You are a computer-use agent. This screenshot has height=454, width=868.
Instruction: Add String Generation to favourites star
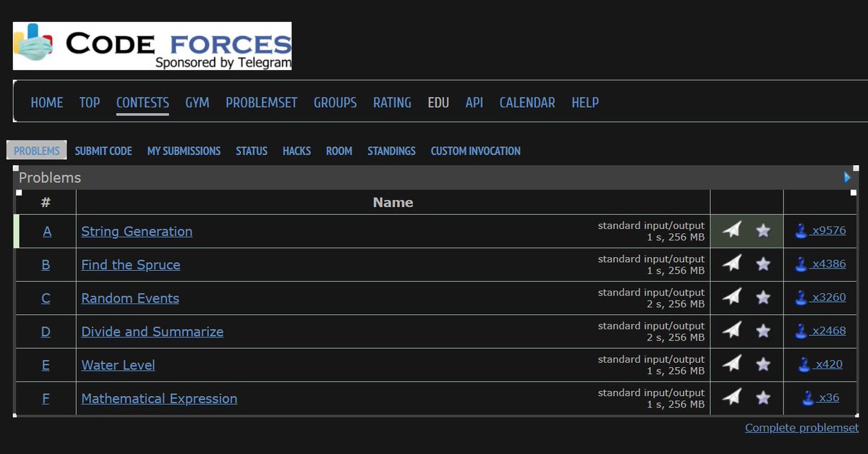(x=763, y=230)
